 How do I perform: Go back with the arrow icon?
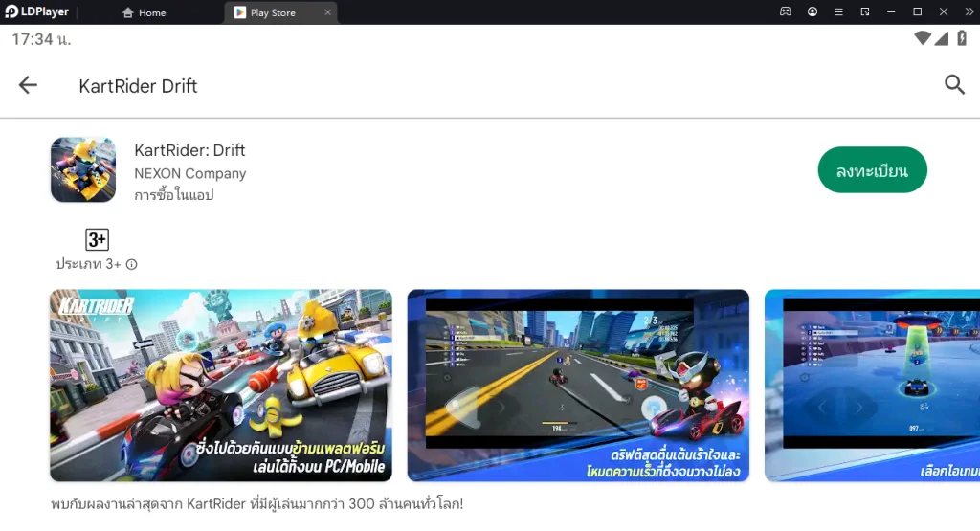(x=28, y=85)
